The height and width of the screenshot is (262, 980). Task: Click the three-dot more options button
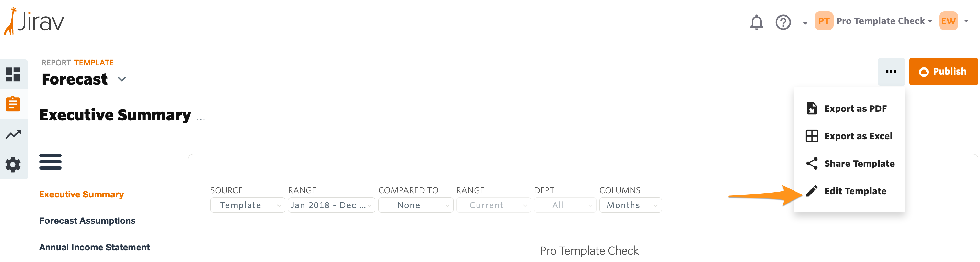click(891, 72)
